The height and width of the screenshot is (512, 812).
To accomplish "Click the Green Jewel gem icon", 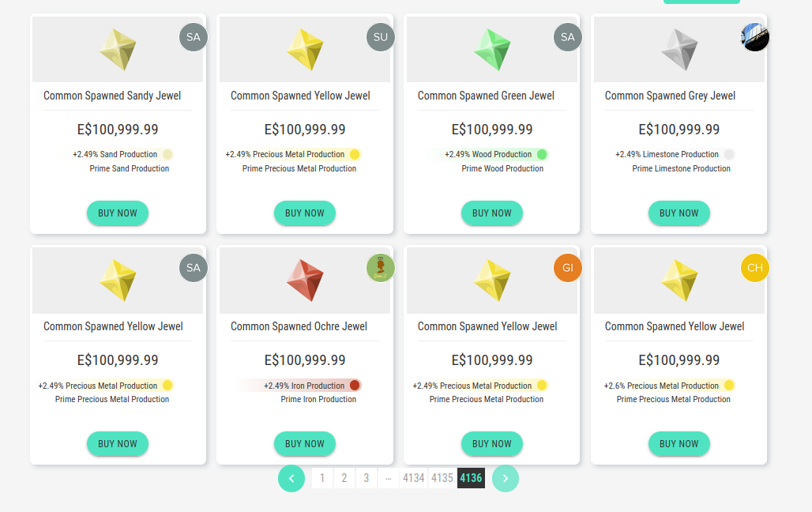I will pyautogui.click(x=493, y=49).
